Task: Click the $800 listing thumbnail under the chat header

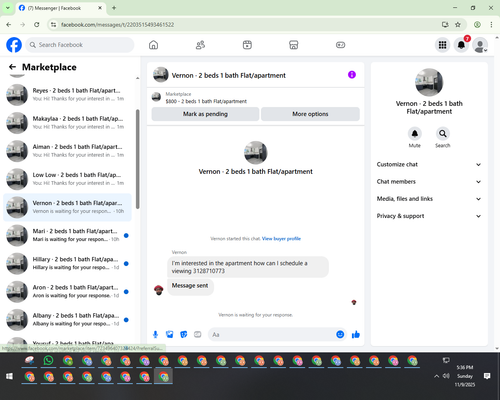Action: (x=156, y=97)
